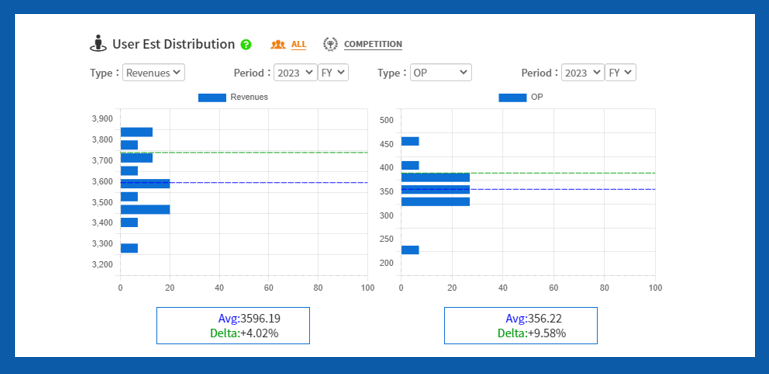The image size is (769, 374).
Task: Click the 3,600 revenue bar
Action: click(x=145, y=184)
